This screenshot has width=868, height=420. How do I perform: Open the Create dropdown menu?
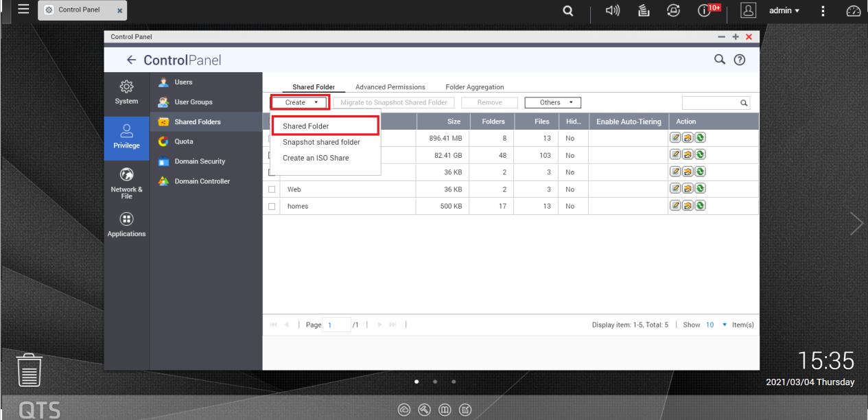[x=299, y=102]
